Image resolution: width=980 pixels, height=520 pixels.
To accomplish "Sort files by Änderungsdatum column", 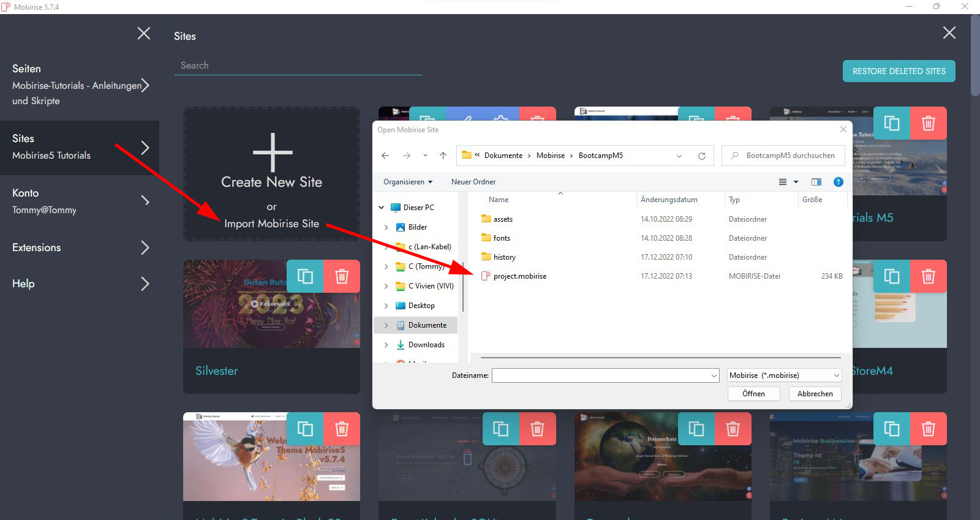I will [x=669, y=200].
